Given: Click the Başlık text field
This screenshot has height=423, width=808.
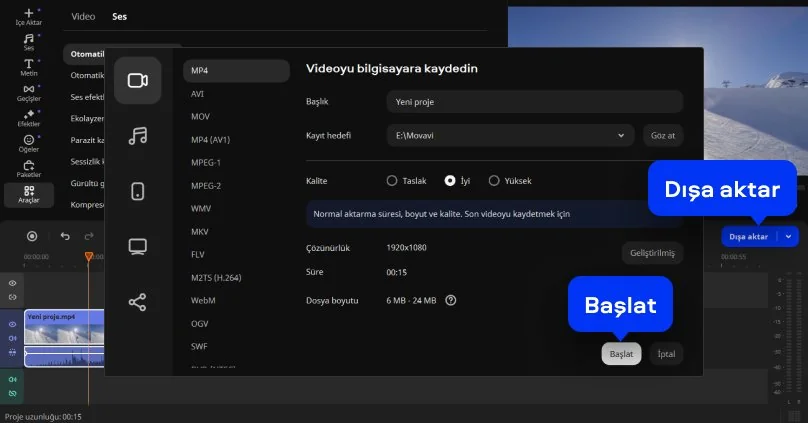Looking at the screenshot, I should (534, 102).
